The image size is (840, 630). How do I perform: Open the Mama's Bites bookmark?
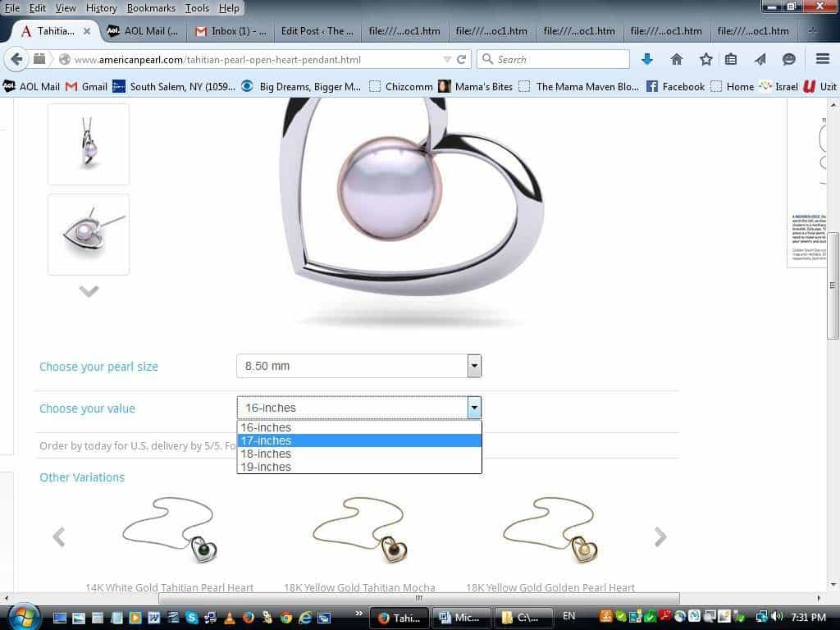(475, 86)
